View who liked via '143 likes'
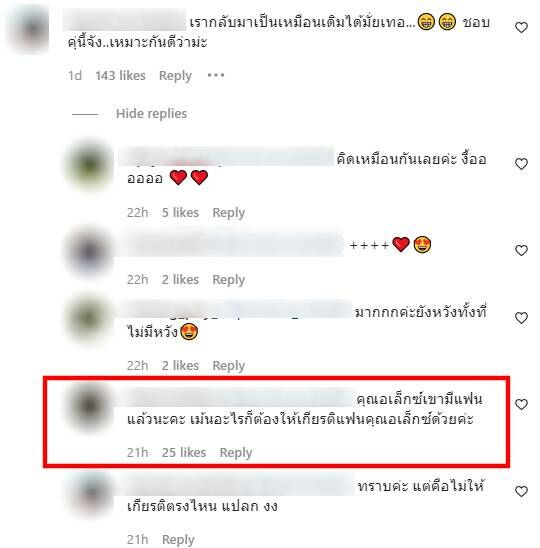This screenshot has width=540, height=548. (120, 75)
